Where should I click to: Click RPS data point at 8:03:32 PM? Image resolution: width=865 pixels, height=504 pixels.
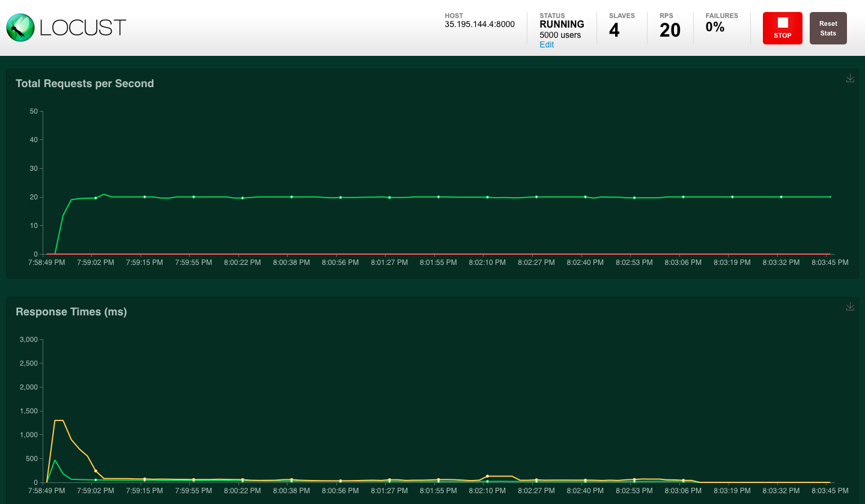781,196
